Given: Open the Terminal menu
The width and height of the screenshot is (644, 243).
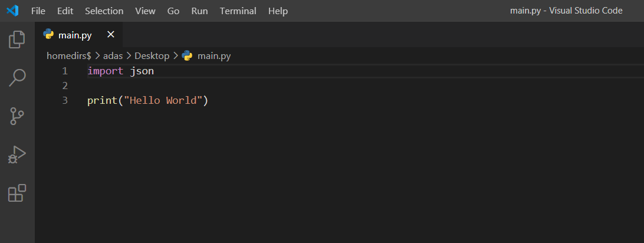Looking at the screenshot, I should (x=238, y=11).
